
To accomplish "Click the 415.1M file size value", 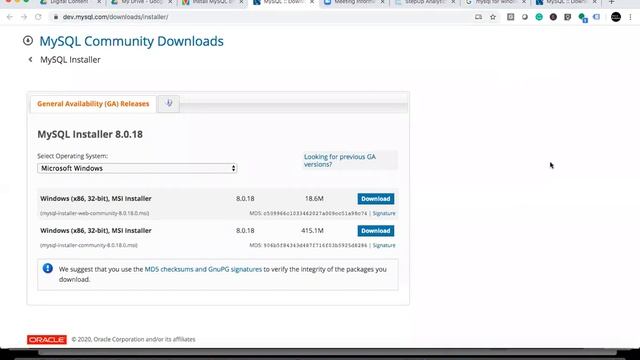I will click(x=312, y=231).
